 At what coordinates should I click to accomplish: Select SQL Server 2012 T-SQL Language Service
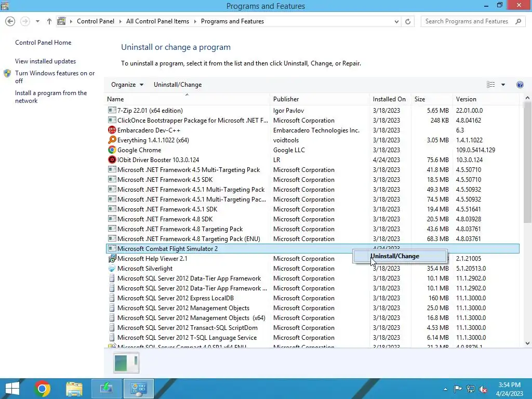point(312,337)
